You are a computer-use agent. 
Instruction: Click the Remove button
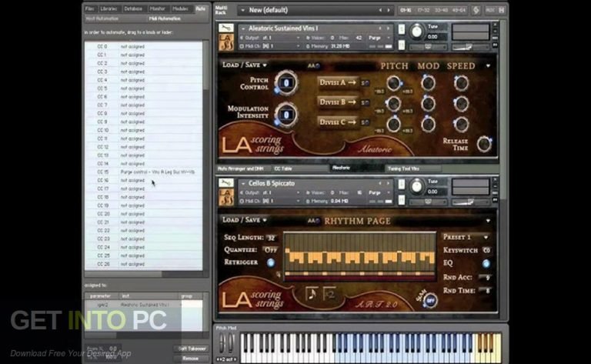tap(190, 358)
